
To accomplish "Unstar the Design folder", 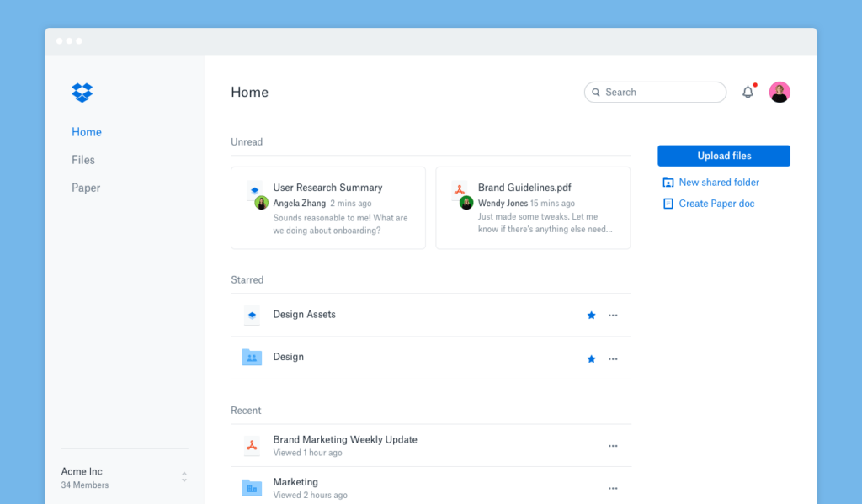I will point(591,358).
